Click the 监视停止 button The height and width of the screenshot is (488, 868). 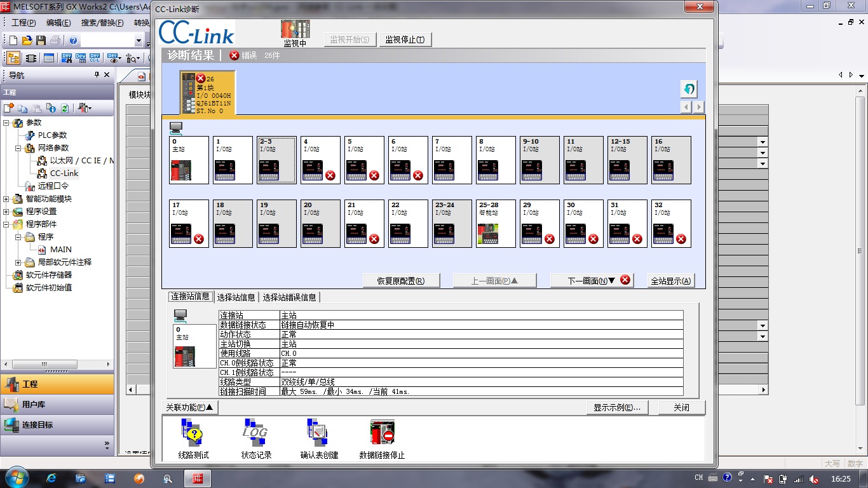[405, 39]
